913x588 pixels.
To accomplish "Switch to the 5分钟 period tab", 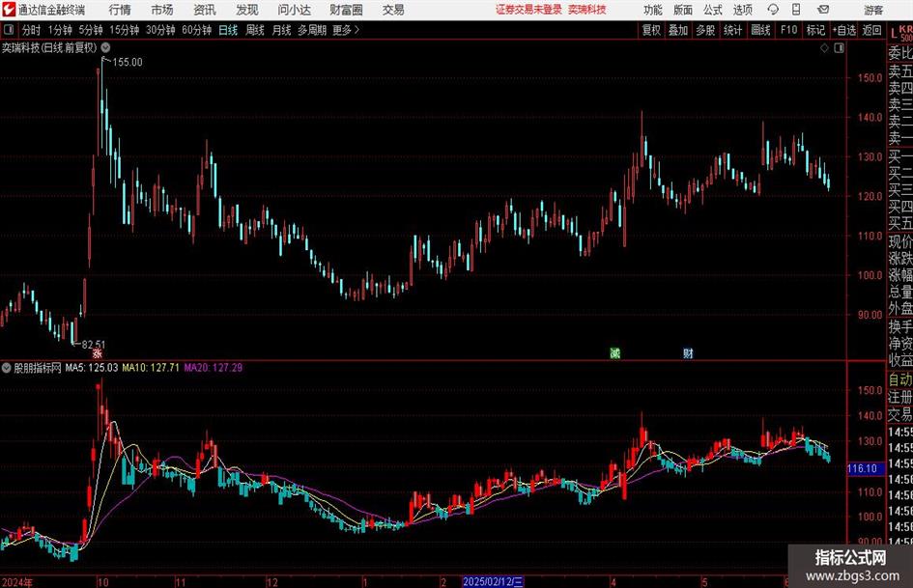I will 91,30.
